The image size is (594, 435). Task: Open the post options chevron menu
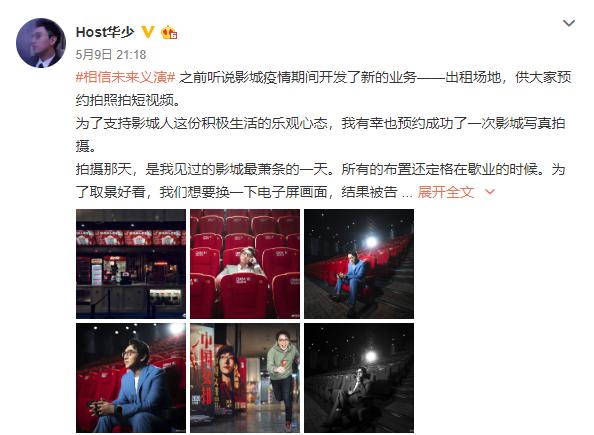point(569,23)
